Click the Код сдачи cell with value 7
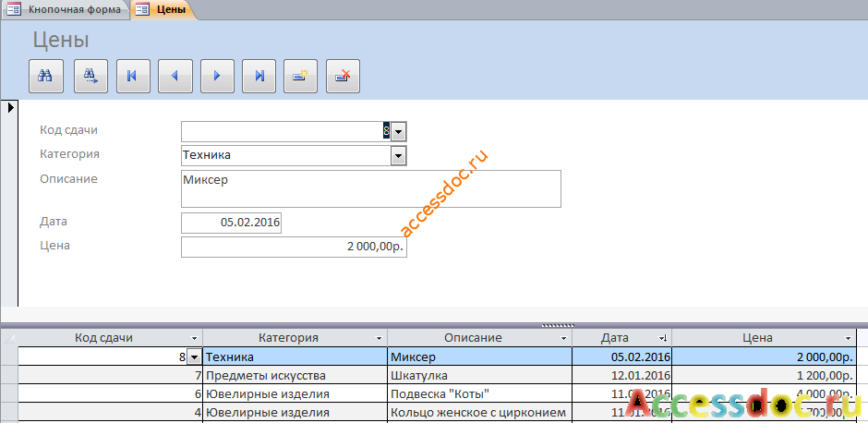 coord(110,376)
